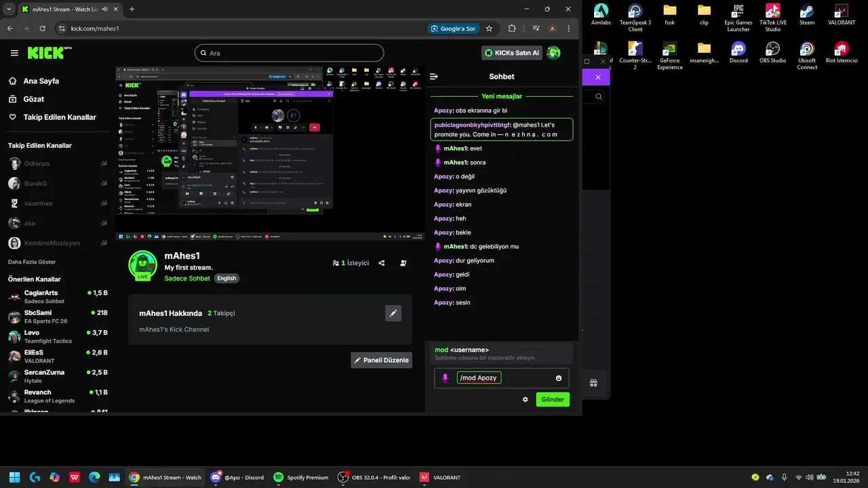
Task: Open recommended channel ElIEsS
Action: pyautogui.click(x=58, y=357)
